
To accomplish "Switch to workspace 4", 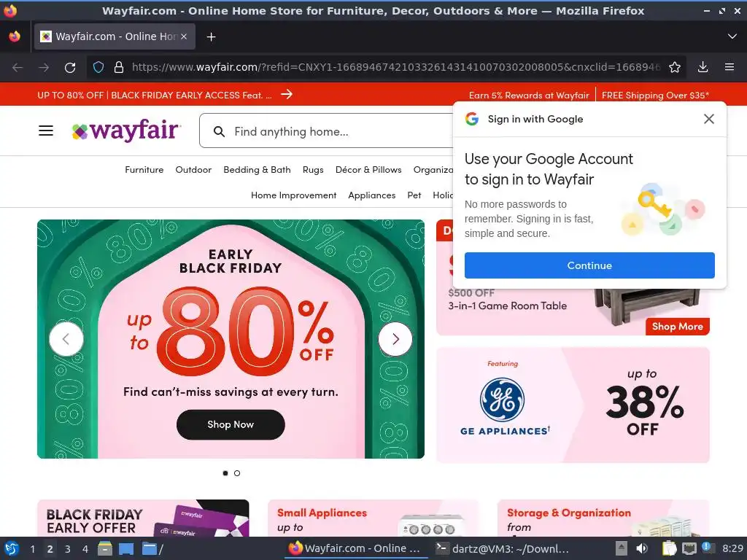I will tap(85, 549).
